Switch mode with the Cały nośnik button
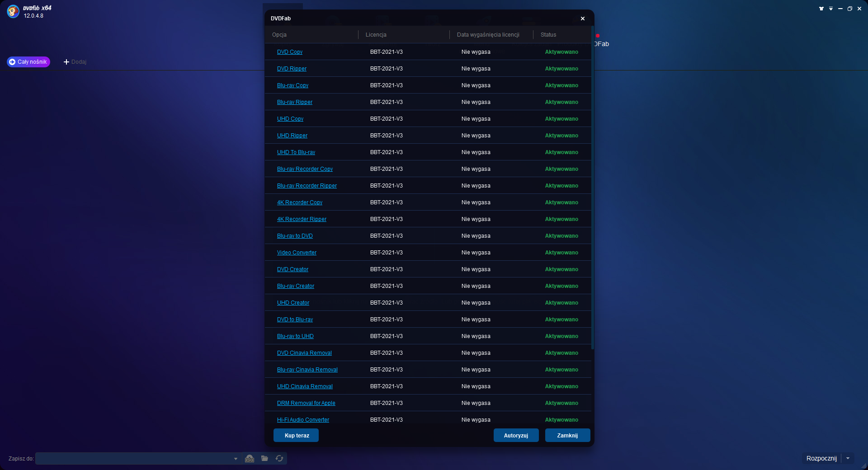 click(28, 62)
